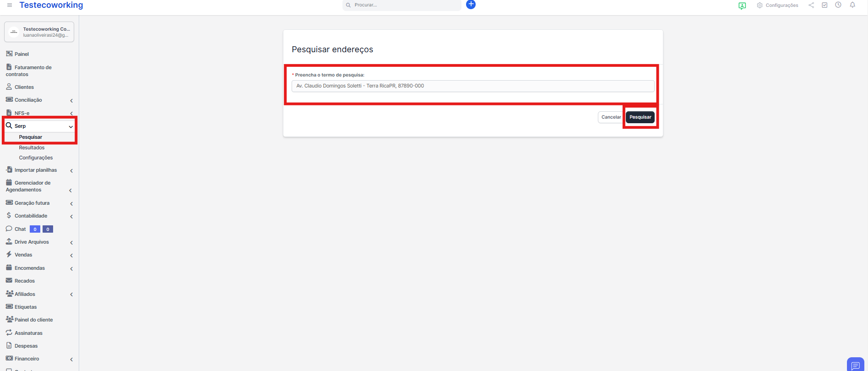This screenshot has height=371, width=868.
Task: Expand the Conciliação menu chevron
Action: (71, 100)
